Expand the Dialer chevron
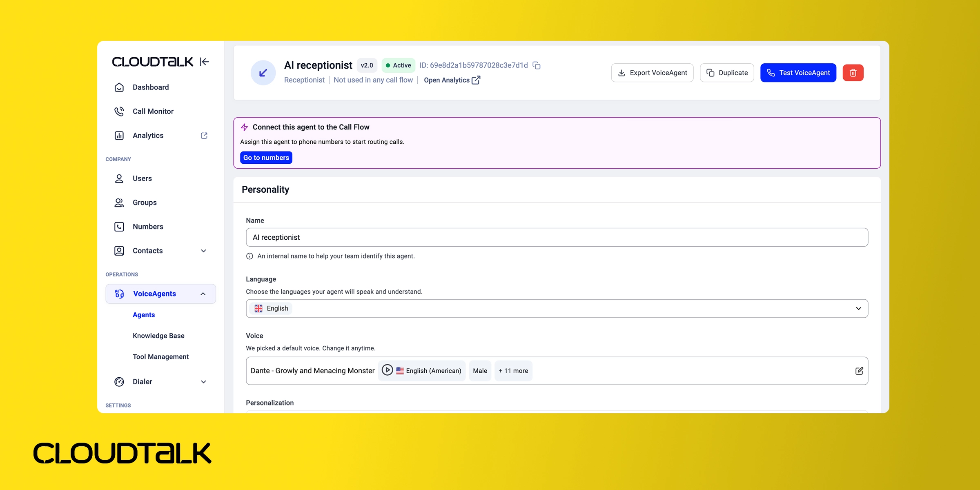Screen dimensions: 980x490 [203, 382]
